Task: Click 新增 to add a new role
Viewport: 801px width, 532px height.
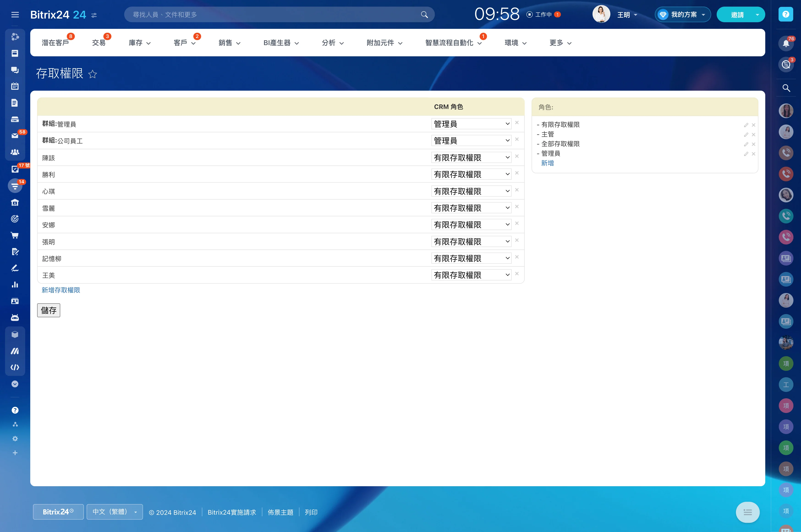Action: pos(547,163)
